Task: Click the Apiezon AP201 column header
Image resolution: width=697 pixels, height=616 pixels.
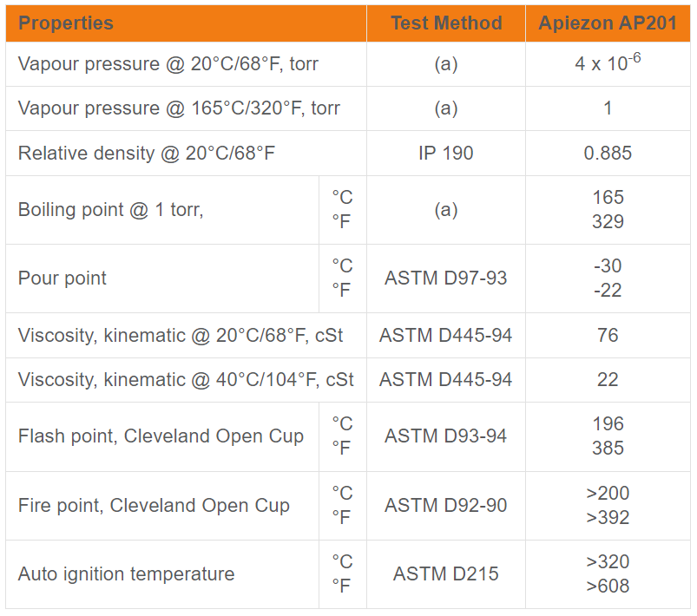Action: pyautogui.click(x=608, y=23)
